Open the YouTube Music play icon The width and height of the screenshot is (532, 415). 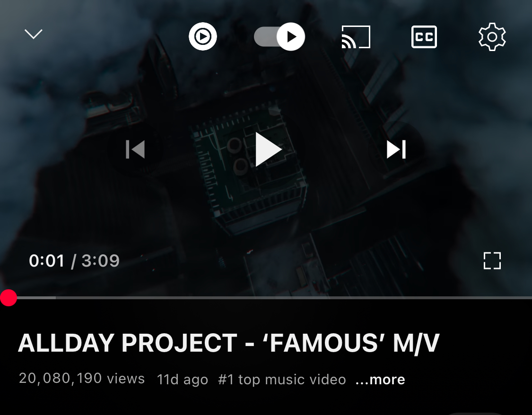[202, 36]
